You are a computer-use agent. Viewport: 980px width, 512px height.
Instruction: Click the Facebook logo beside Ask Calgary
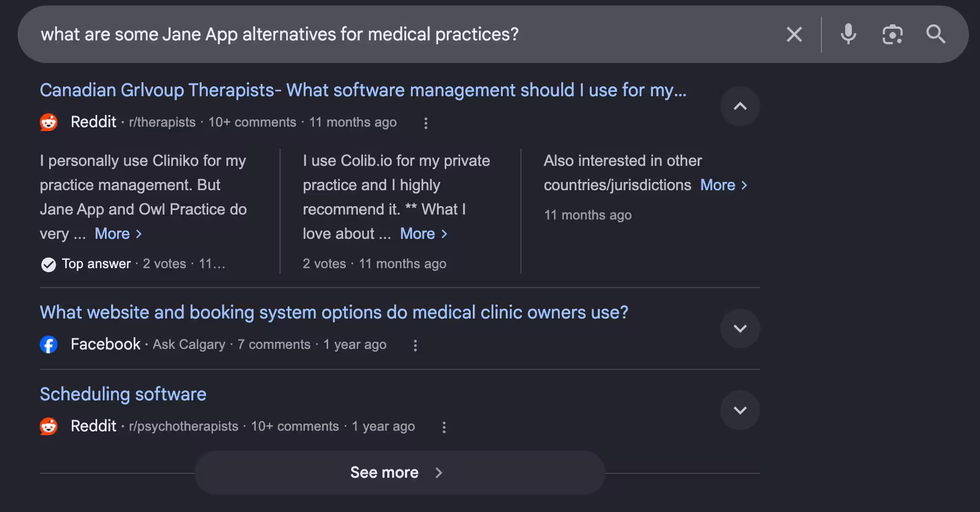pos(49,344)
